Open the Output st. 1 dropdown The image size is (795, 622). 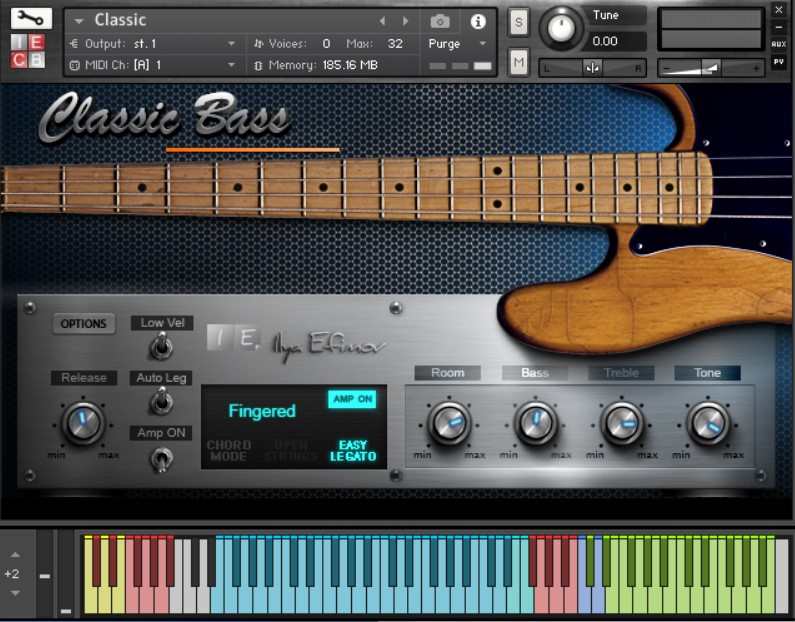click(x=153, y=44)
